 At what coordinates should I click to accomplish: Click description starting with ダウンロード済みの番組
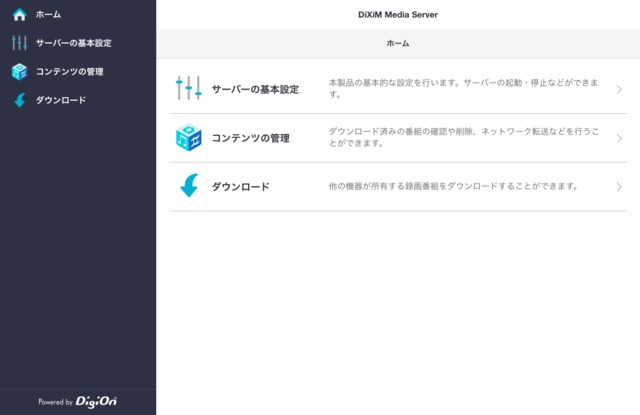[x=464, y=137]
